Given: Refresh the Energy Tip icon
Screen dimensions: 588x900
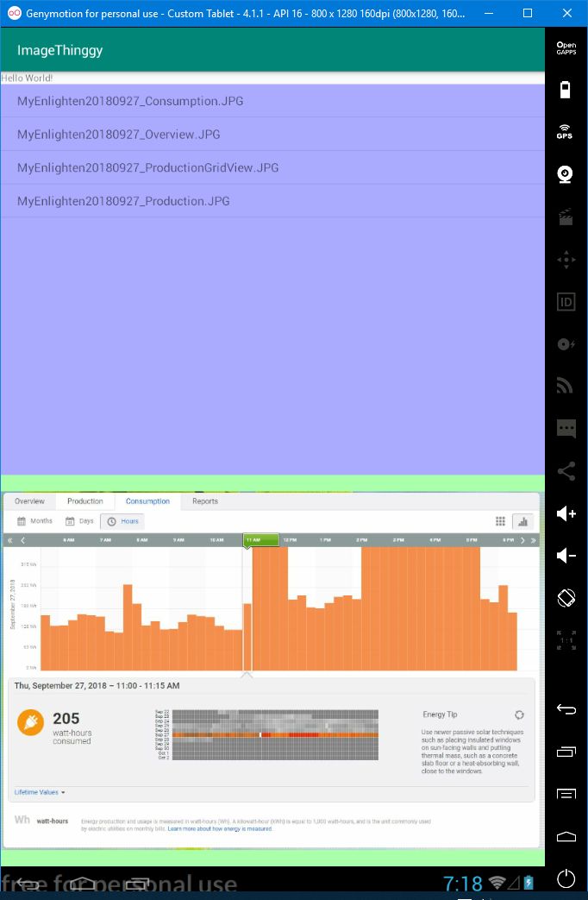Looking at the screenshot, I should [x=519, y=714].
